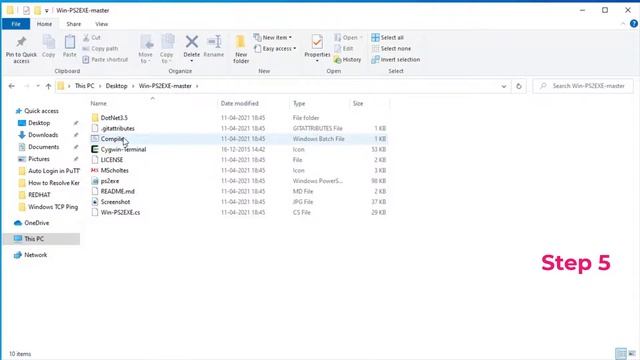Click Paste shortcut option
The height and width of the screenshot is (360, 640).
(x=105, y=60)
